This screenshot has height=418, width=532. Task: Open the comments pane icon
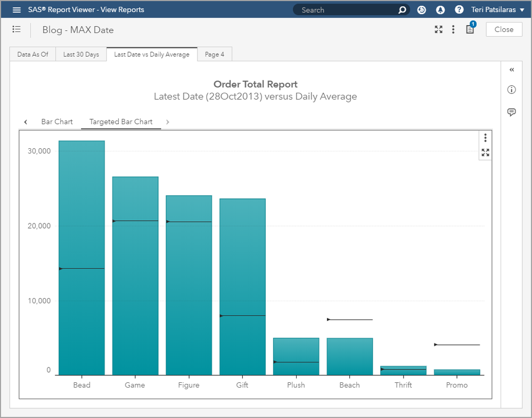tap(511, 112)
